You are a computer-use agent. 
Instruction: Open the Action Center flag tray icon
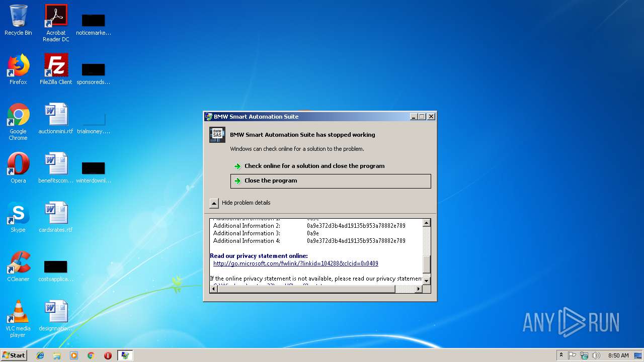[x=572, y=355]
